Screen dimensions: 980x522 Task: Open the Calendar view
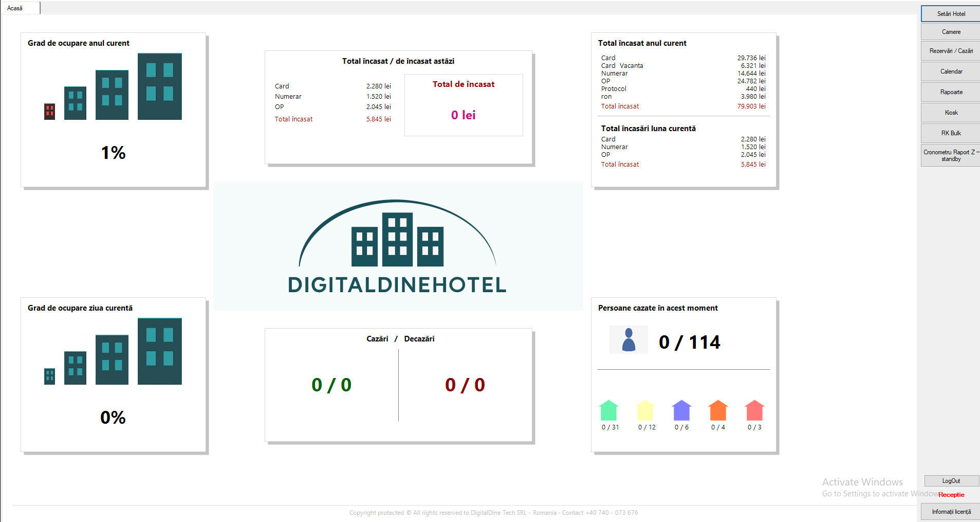pos(951,71)
